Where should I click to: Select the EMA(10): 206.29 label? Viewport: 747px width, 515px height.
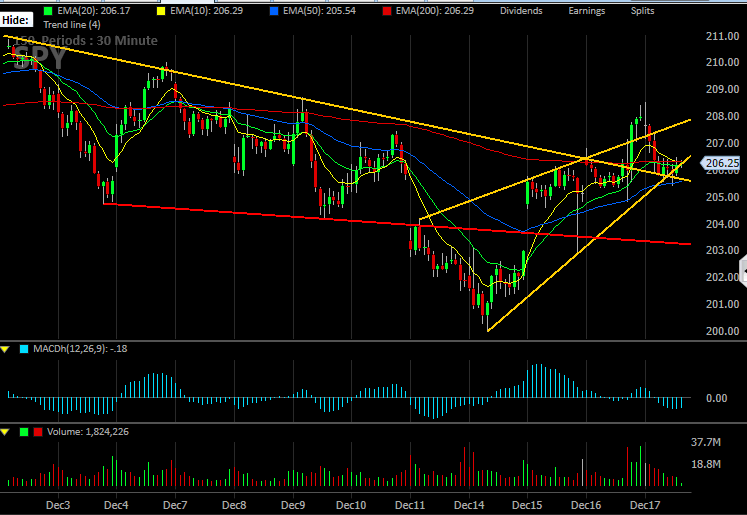[206, 10]
